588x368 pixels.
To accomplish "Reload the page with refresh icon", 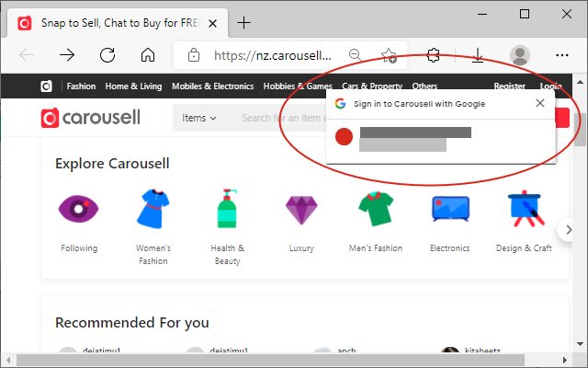I will 107,55.
